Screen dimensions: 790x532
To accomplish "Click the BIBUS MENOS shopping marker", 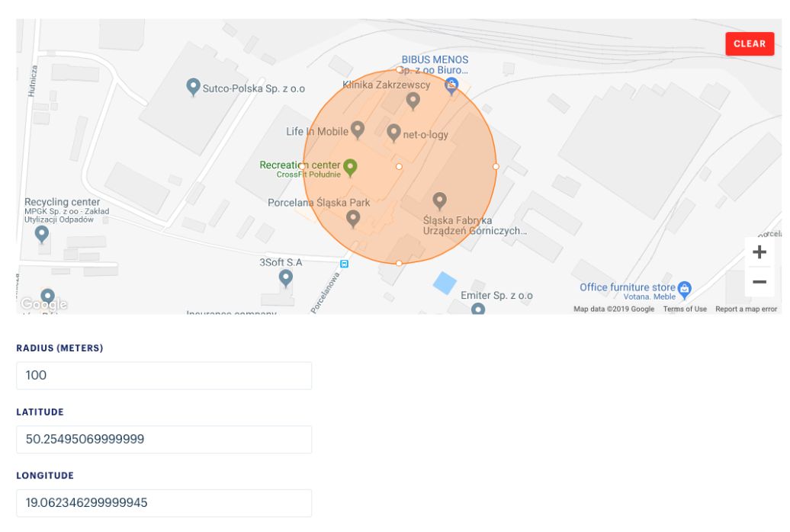I will 451,85.
